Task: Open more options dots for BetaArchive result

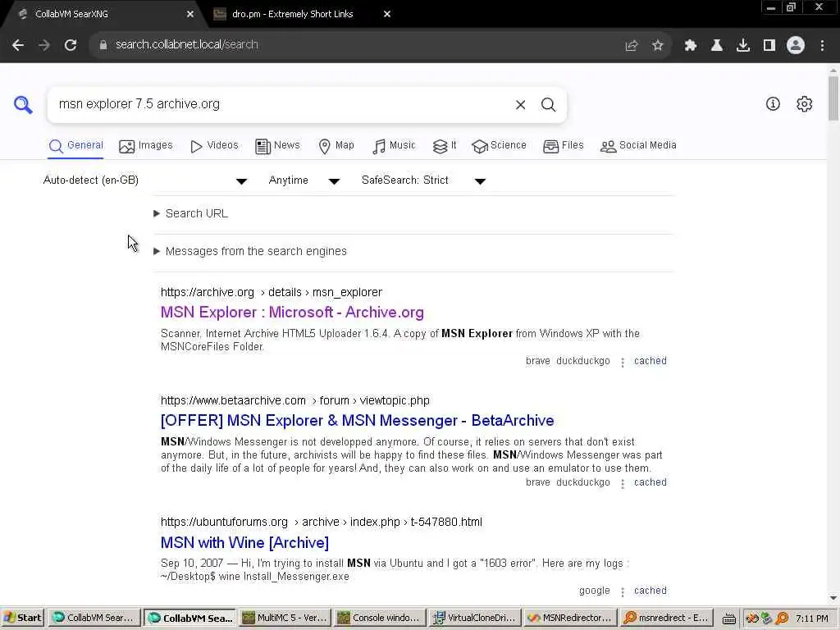Action: 623,484
